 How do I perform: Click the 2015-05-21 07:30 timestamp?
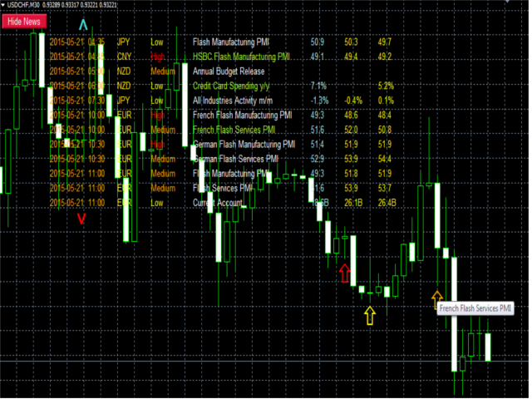77,101
